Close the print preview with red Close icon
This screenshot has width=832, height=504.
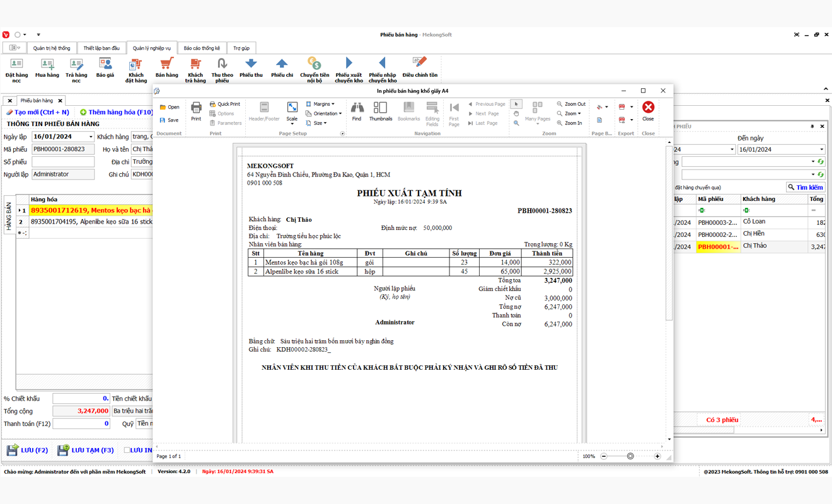pos(648,111)
